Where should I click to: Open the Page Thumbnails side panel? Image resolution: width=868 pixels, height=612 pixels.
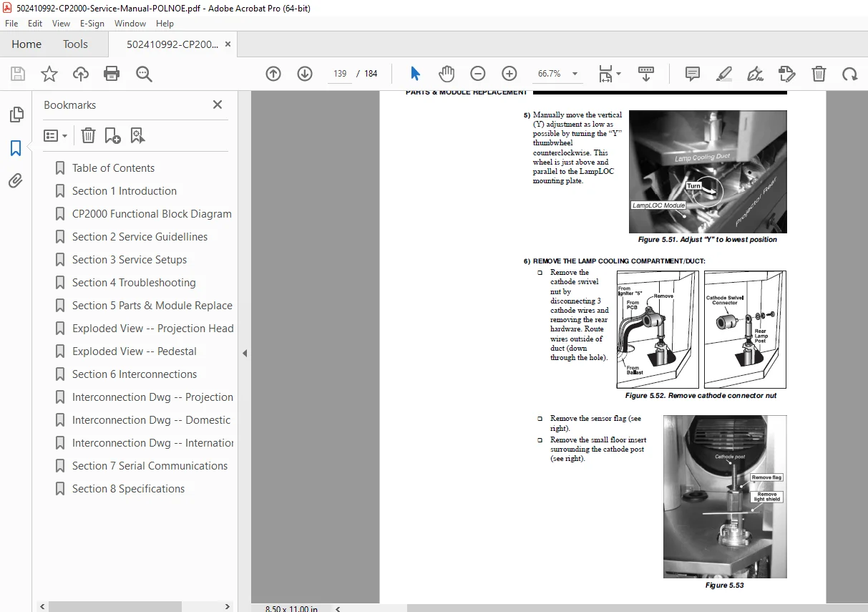pyautogui.click(x=16, y=115)
